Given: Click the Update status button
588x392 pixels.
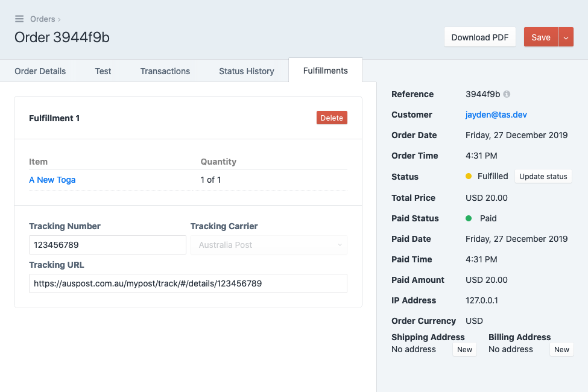Looking at the screenshot, I should (x=543, y=176).
